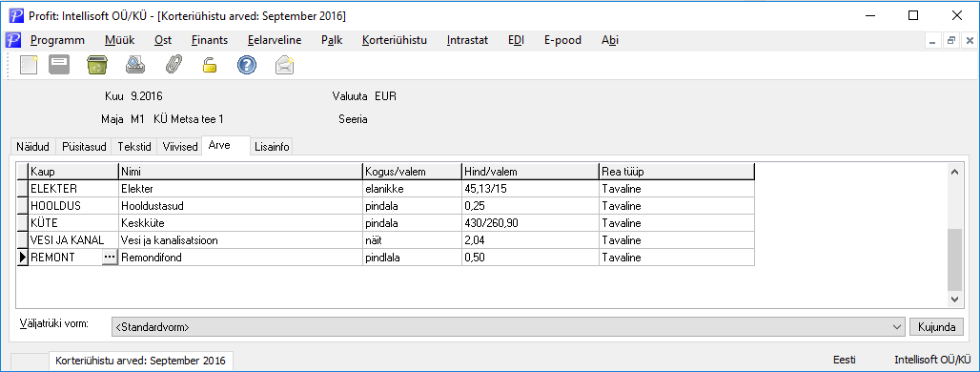Open the Eelarveline menu

coord(275,40)
